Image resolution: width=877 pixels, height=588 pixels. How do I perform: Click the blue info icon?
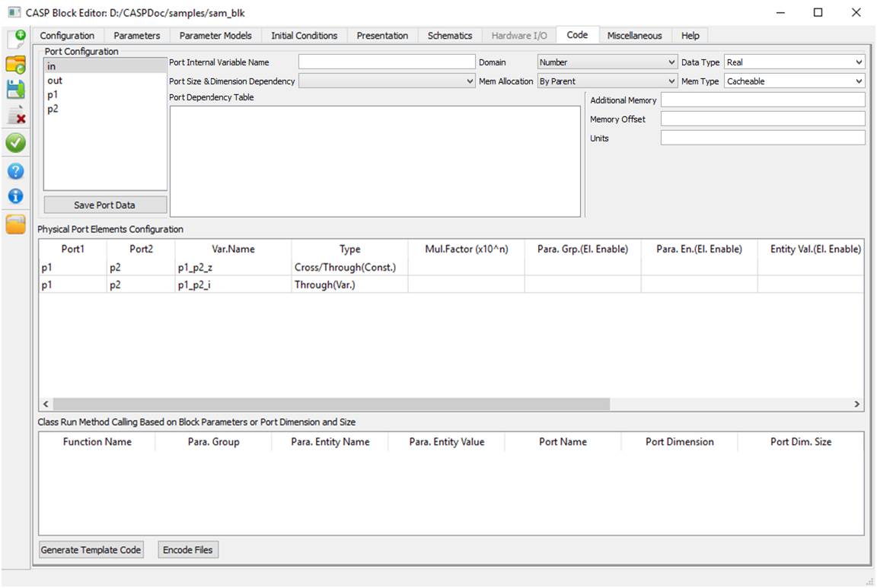click(x=15, y=195)
